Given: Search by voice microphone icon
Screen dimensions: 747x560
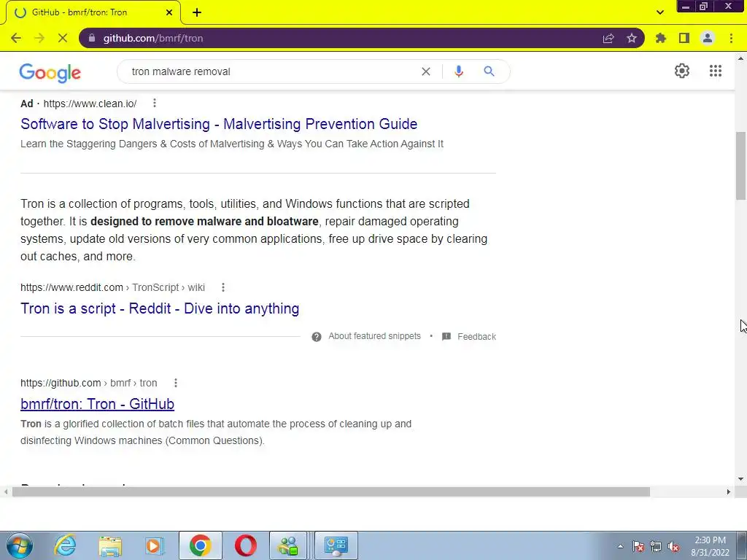Looking at the screenshot, I should point(458,71).
